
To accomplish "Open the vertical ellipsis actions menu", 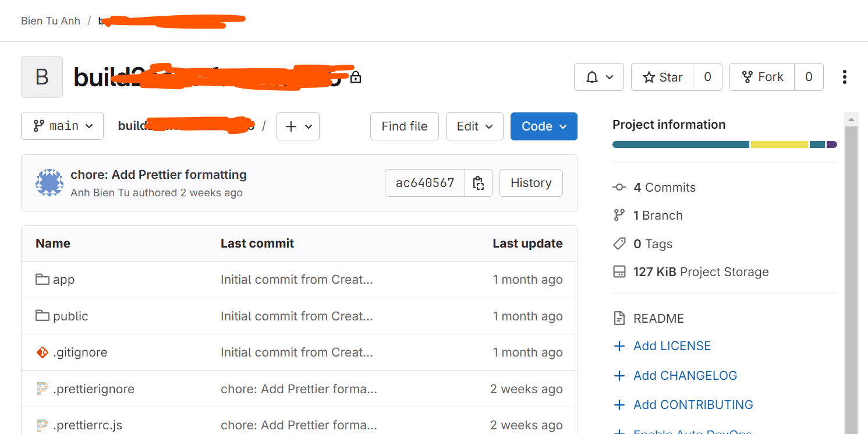I will click(x=844, y=76).
